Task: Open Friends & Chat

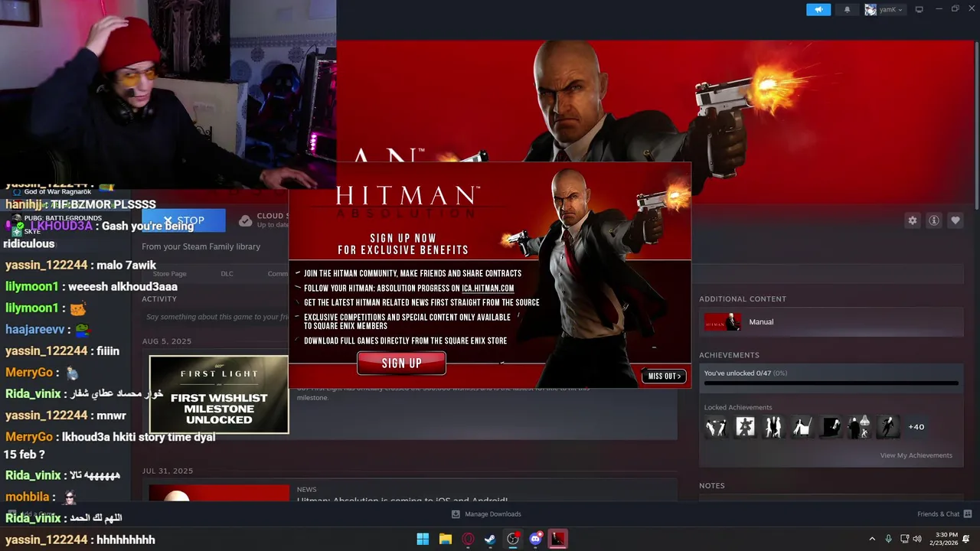Action: [x=944, y=514]
